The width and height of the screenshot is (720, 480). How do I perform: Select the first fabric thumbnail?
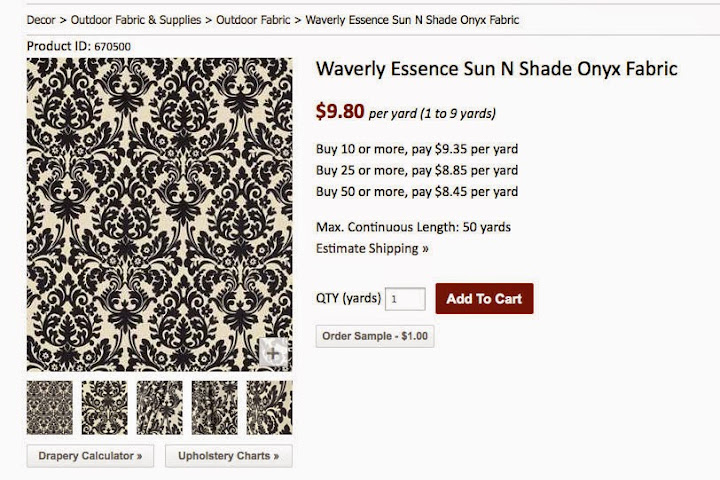click(50, 407)
